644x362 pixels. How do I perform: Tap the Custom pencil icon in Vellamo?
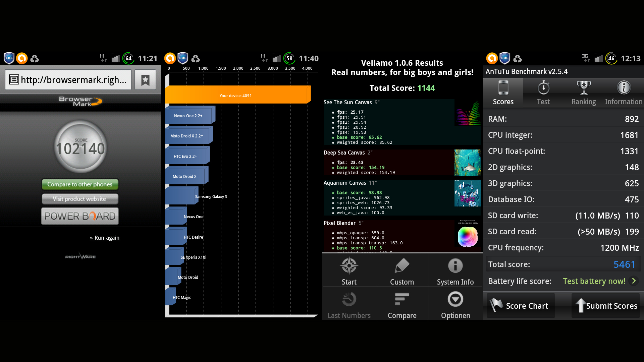[402, 266]
